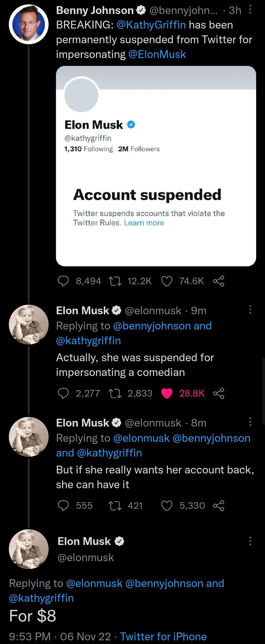Open more options on the 'For $8' tweet
The image size is (265, 644).
[x=250, y=541]
